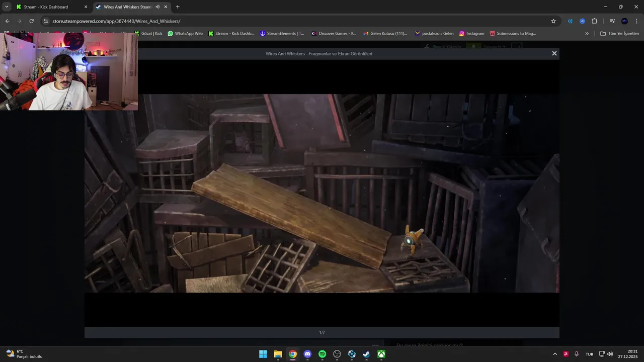
Task: Click the Wires And Whiskers screenshot image
Action: tap(322, 193)
